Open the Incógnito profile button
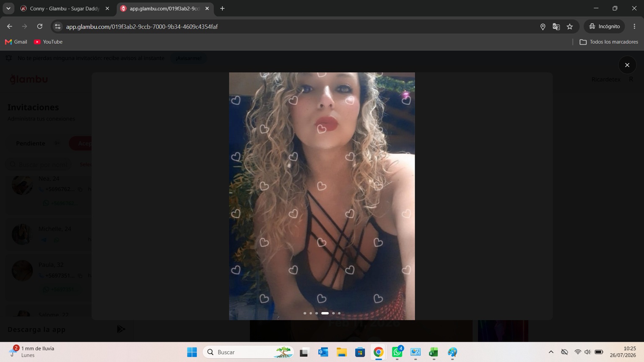Image resolution: width=644 pixels, height=362 pixels. 604,26
